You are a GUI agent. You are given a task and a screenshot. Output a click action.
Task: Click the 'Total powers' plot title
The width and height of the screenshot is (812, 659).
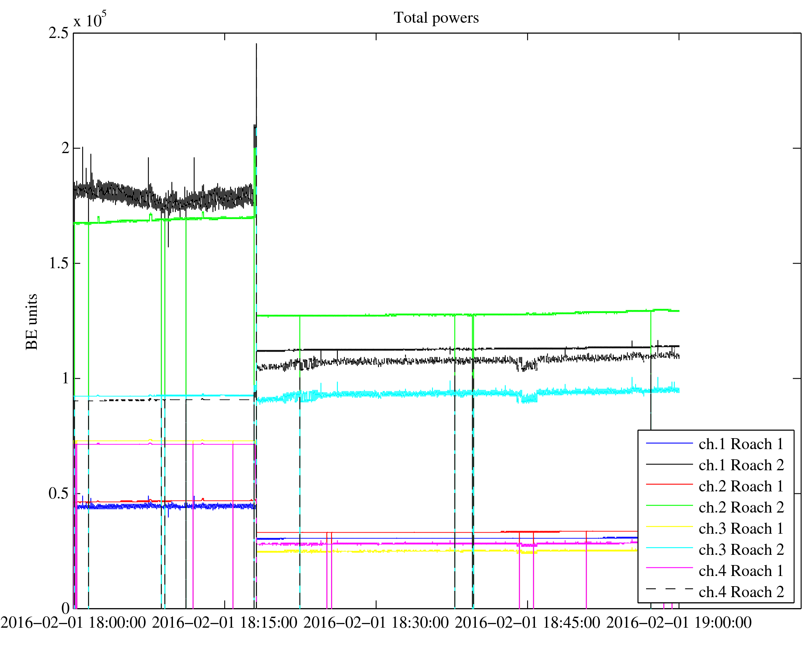(x=436, y=18)
